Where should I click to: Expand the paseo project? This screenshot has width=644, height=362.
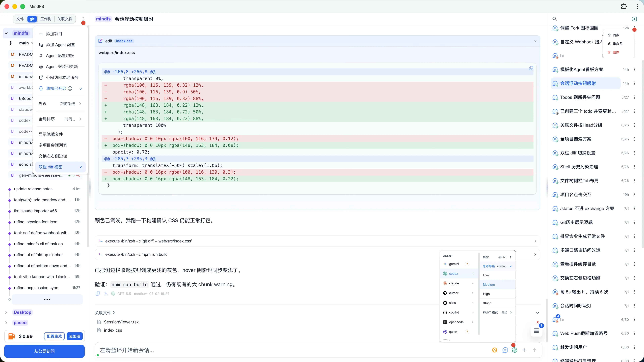tap(6, 322)
